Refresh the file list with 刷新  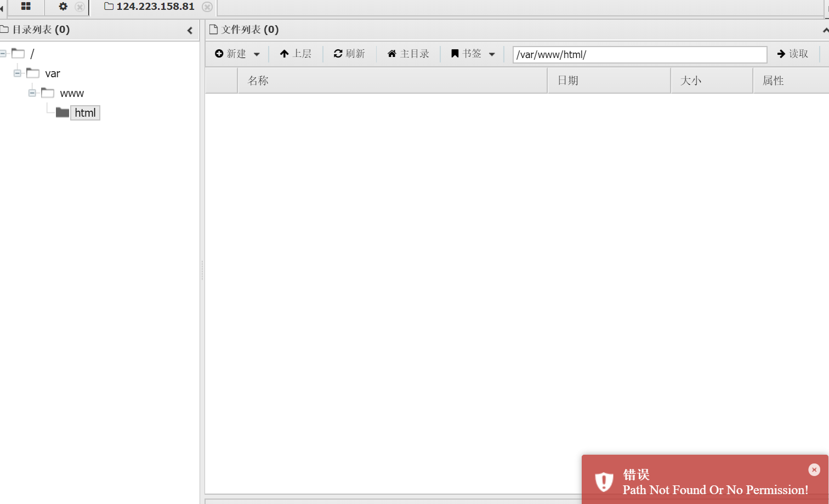point(349,54)
